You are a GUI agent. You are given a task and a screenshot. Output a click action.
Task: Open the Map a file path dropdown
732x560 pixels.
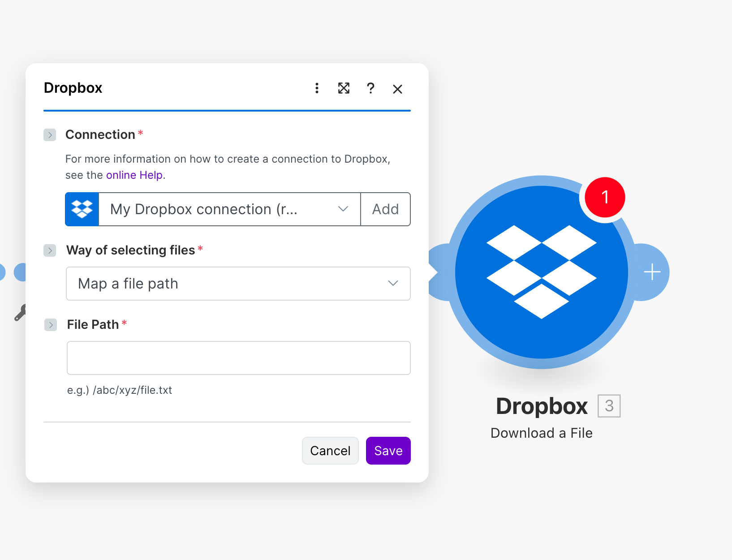(238, 284)
